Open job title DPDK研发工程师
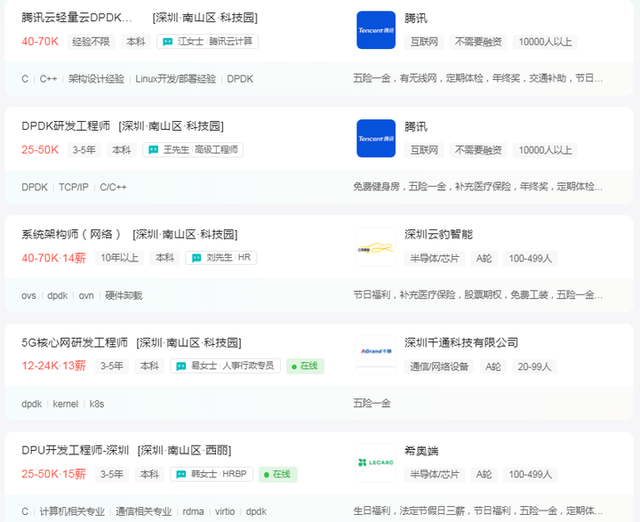640x522 pixels. pyautogui.click(x=66, y=126)
